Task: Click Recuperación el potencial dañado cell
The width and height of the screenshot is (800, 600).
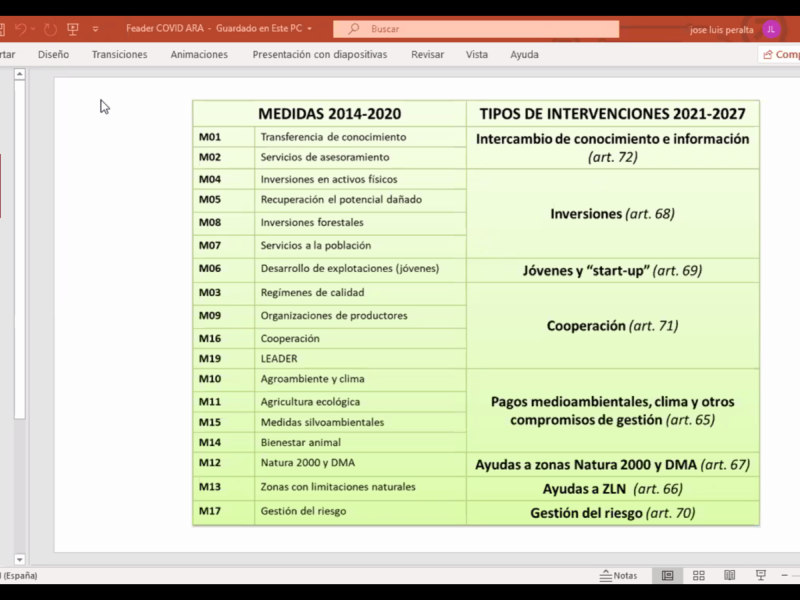Action: [360, 201]
